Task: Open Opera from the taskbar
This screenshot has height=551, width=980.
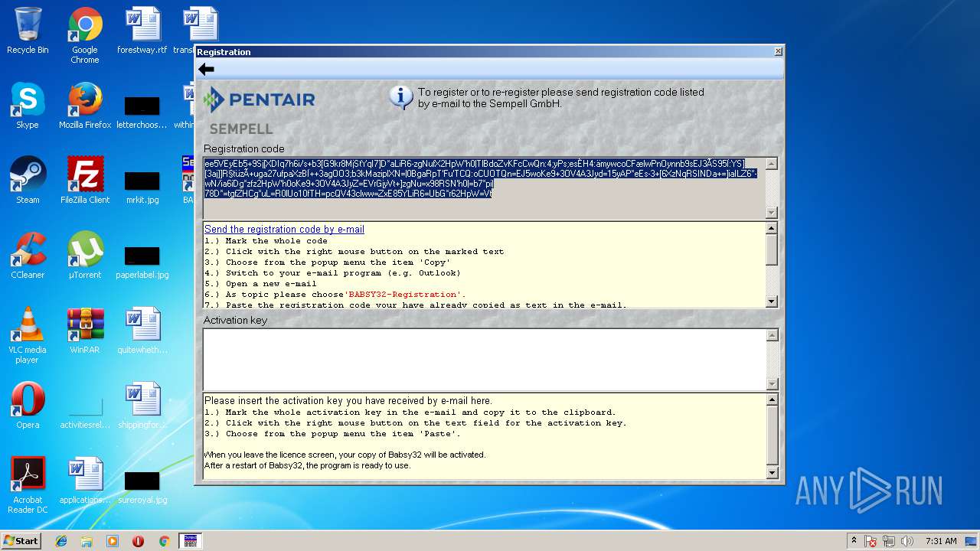Action: coord(138,541)
